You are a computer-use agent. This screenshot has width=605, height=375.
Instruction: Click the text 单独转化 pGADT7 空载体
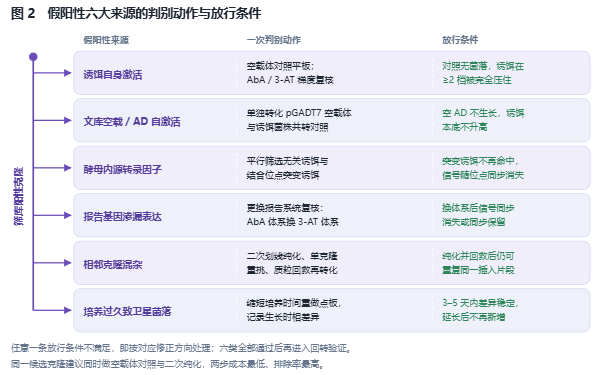tap(299, 113)
